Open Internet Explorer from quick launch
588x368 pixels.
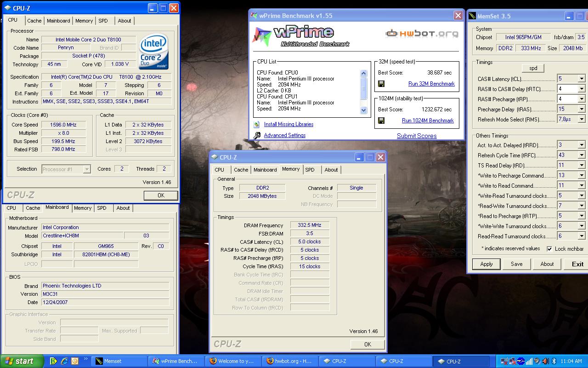[64, 361]
